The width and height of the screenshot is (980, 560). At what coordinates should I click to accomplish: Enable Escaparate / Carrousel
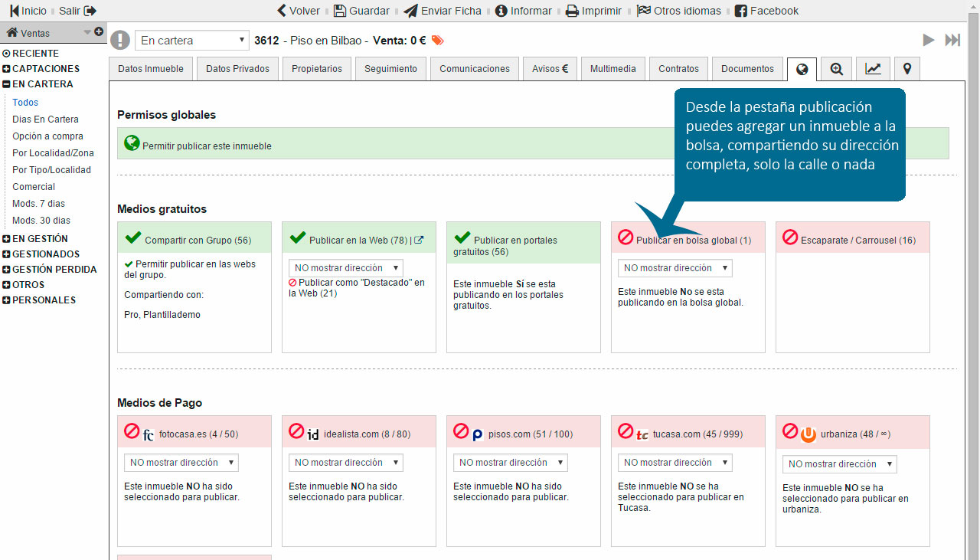(790, 238)
